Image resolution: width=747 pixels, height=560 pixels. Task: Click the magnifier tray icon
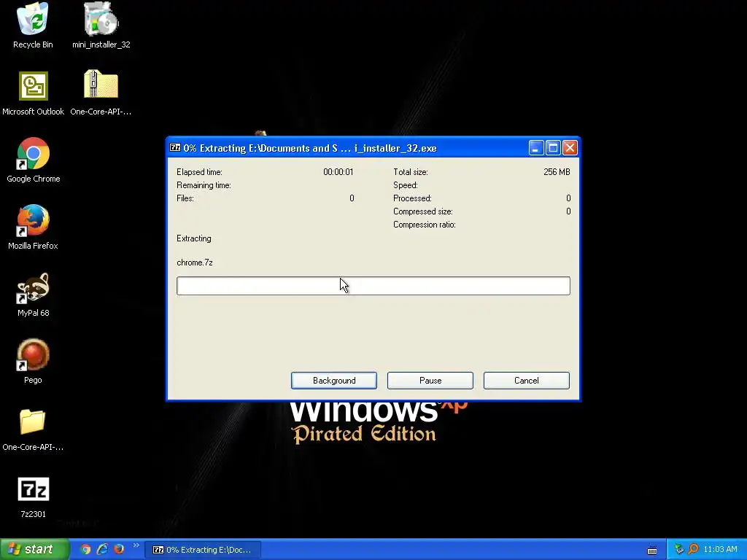[693, 550]
